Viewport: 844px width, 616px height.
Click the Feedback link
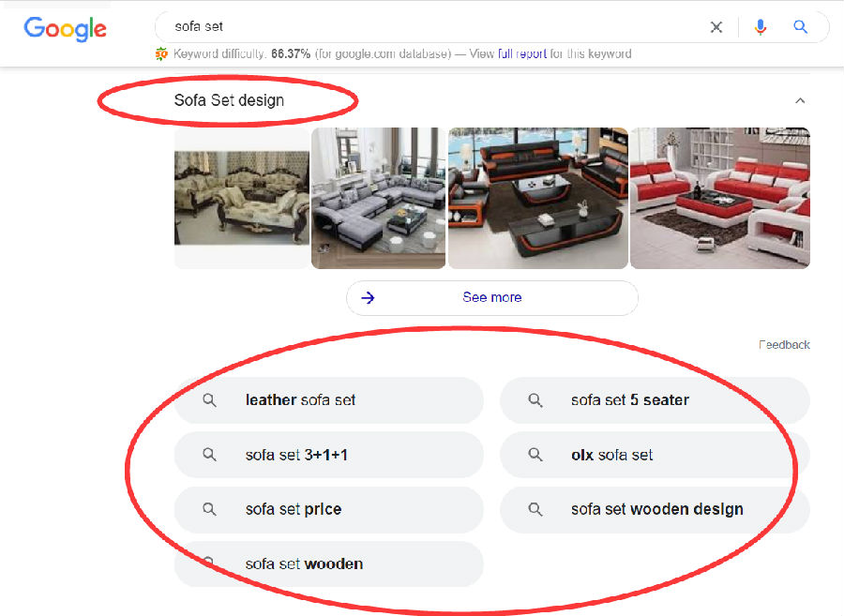[x=784, y=345]
